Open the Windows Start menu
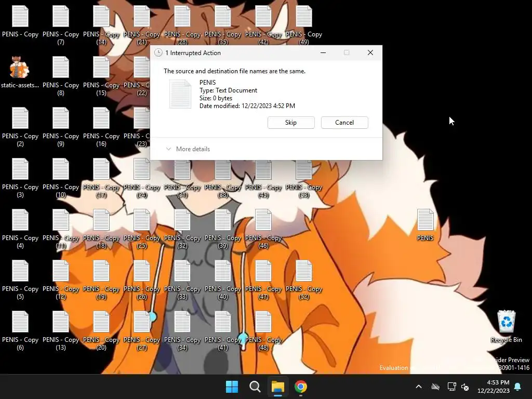The height and width of the screenshot is (399, 532). (232, 387)
